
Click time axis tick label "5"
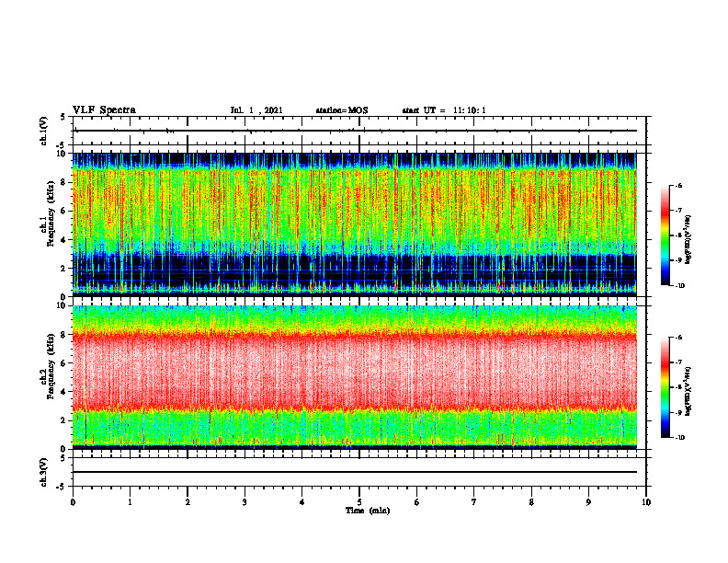(359, 502)
